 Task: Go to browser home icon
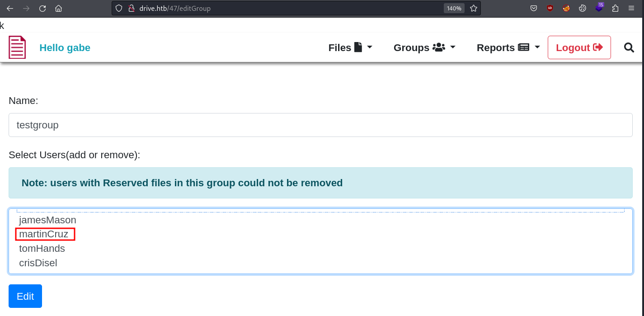coord(58,8)
